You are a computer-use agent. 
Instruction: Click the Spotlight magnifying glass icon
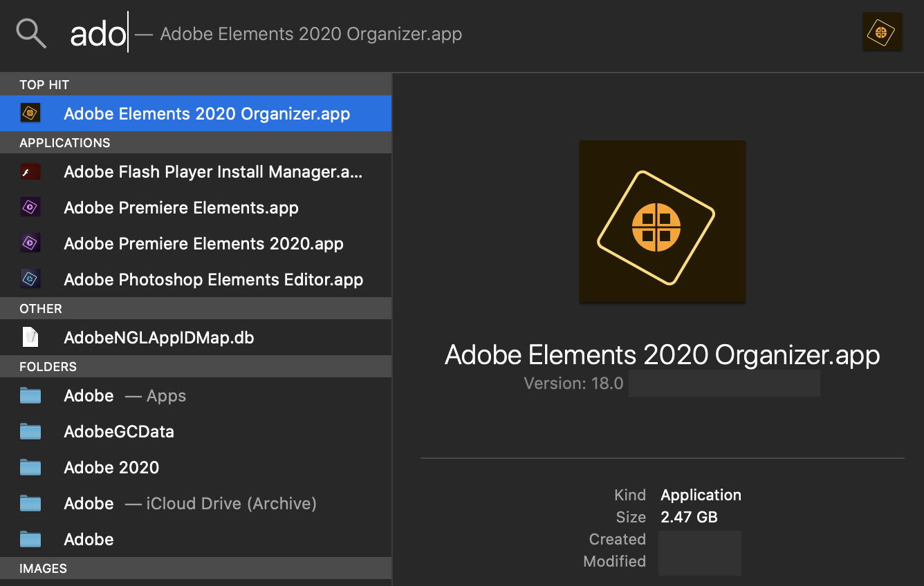[31, 33]
